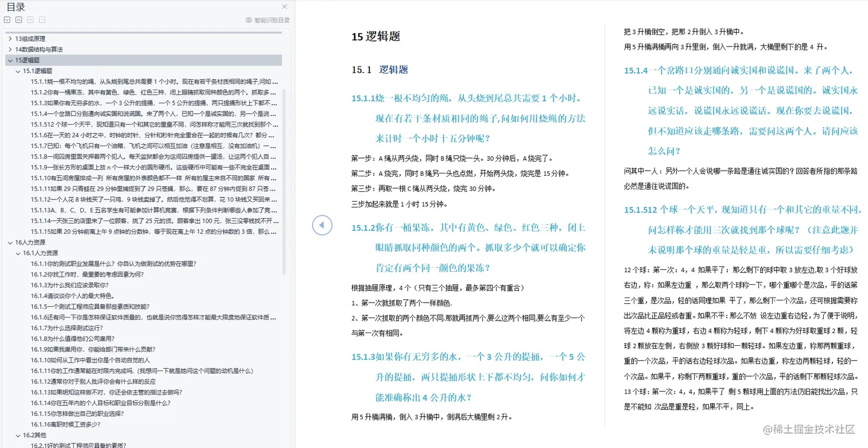Open outline entry 15.1.7 about airplane fuel
The width and height of the screenshot is (868, 448).
(x=154, y=146)
